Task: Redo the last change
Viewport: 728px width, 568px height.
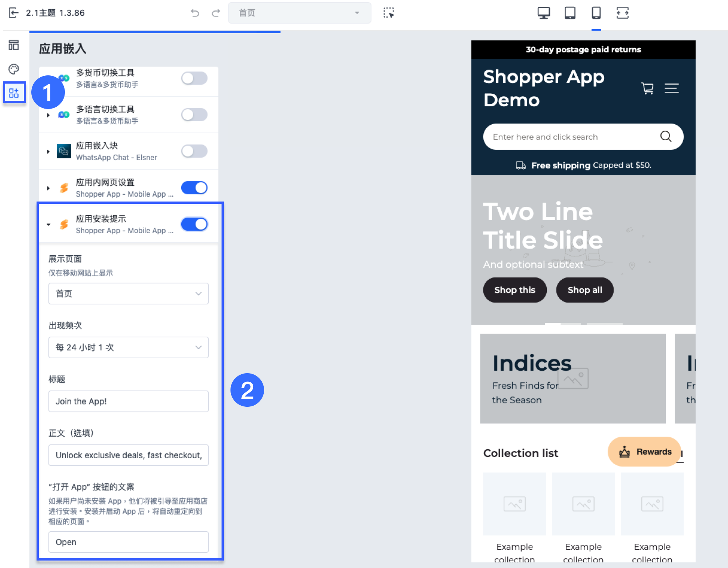Action: pyautogui.click(x=216, y=13)
